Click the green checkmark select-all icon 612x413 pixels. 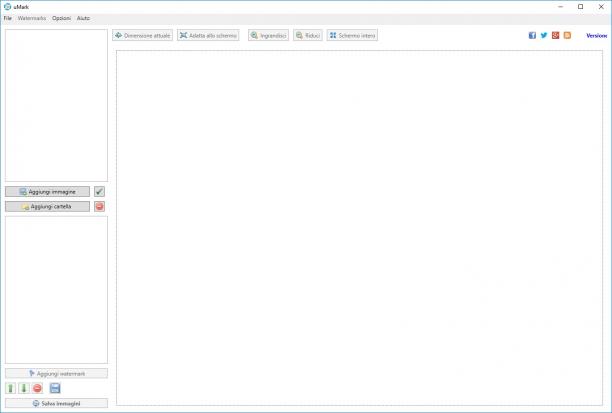click(x=100, y=192)
